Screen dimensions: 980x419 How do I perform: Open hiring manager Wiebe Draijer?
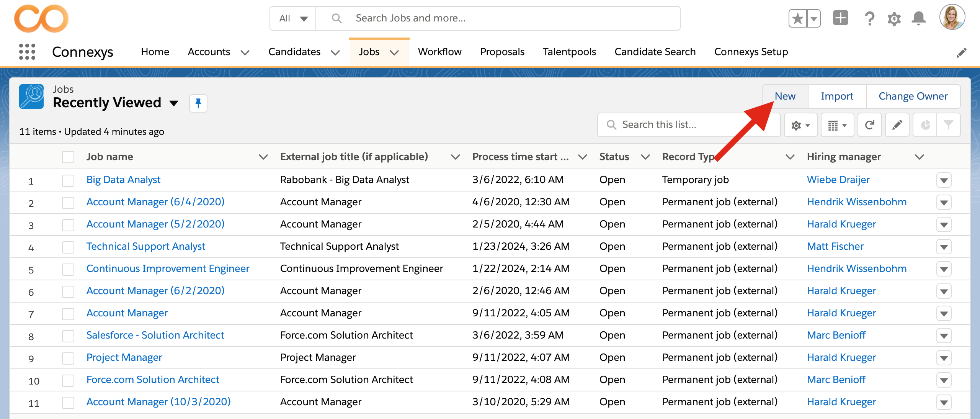838,180
